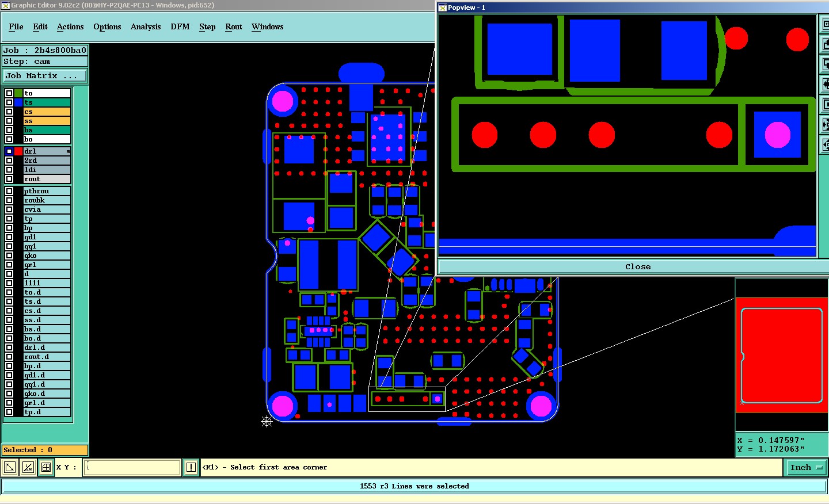Select the 'gg1' layer row
Screen dimensions: 829x504
coord(47,246)
